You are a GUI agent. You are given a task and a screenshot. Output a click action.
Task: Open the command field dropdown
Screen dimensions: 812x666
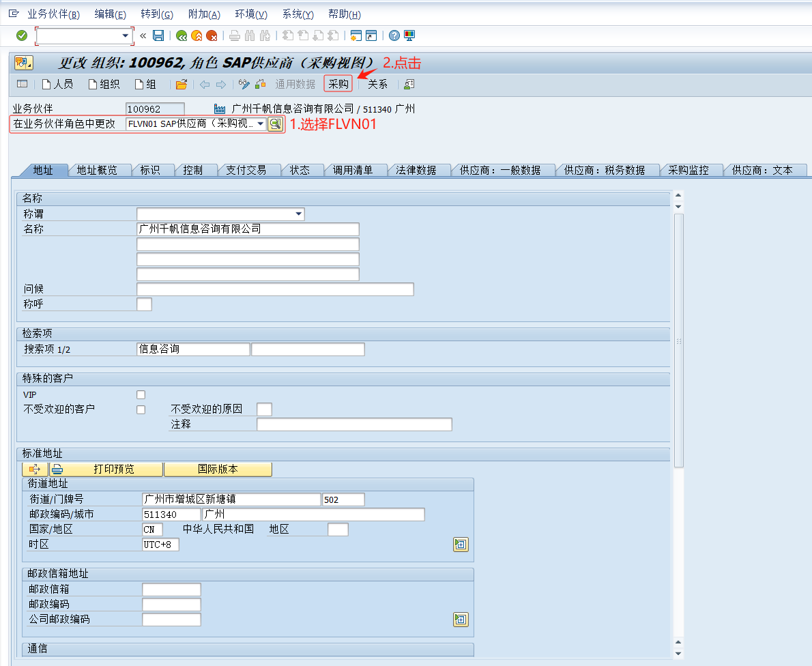pyautogui.click(x=125, y=35)
